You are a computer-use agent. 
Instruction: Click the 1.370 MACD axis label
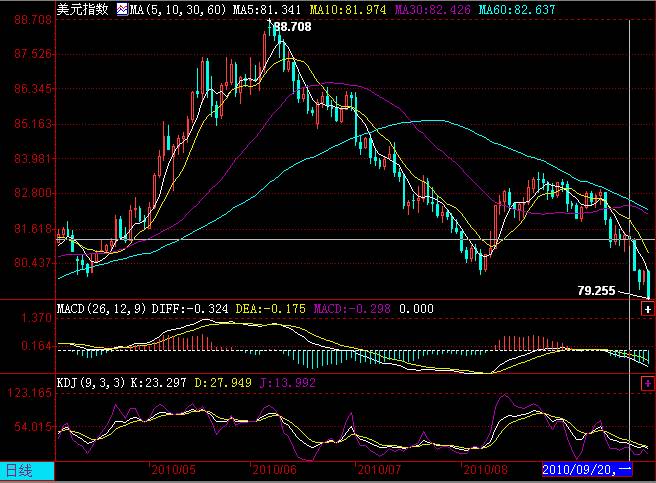click(x=36, y=318)
